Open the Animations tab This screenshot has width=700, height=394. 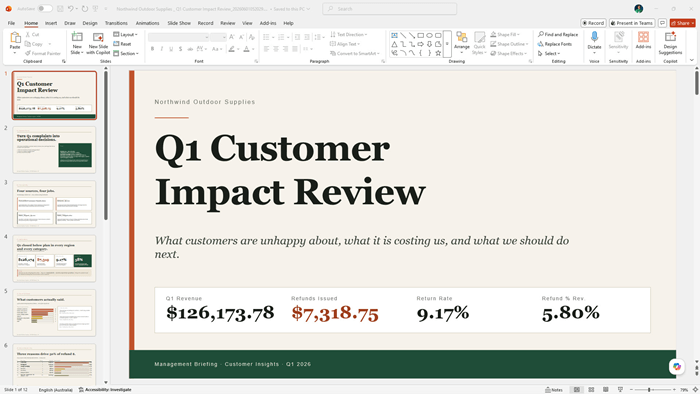147,23
